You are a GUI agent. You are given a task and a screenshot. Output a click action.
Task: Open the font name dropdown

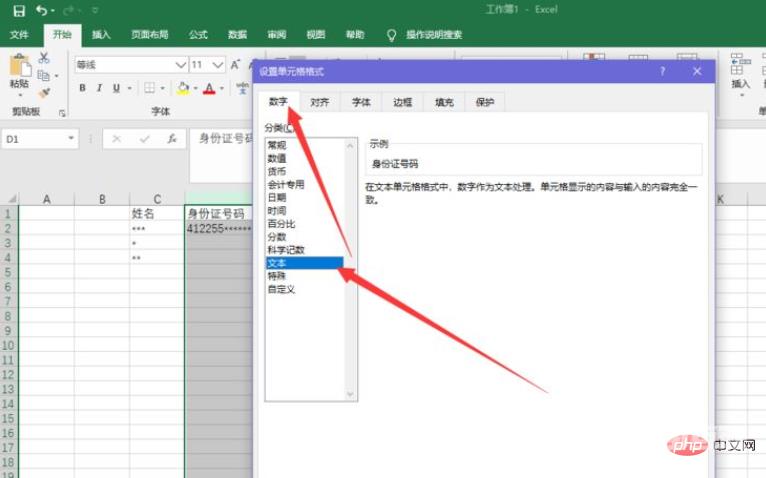coord(181,64)
